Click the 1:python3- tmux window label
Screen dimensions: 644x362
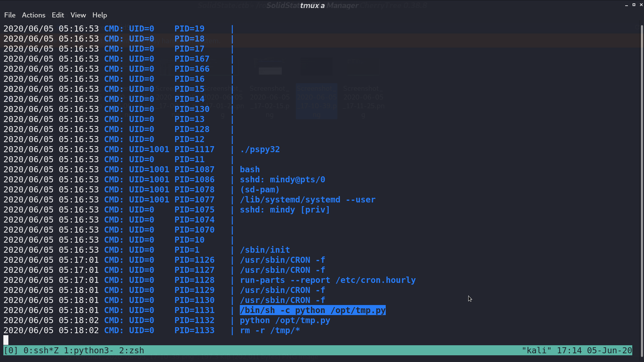tap(89, 351)
